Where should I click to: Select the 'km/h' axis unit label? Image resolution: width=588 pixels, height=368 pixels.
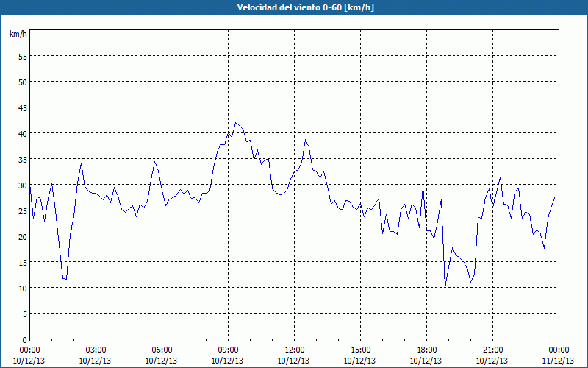point(18,34)
